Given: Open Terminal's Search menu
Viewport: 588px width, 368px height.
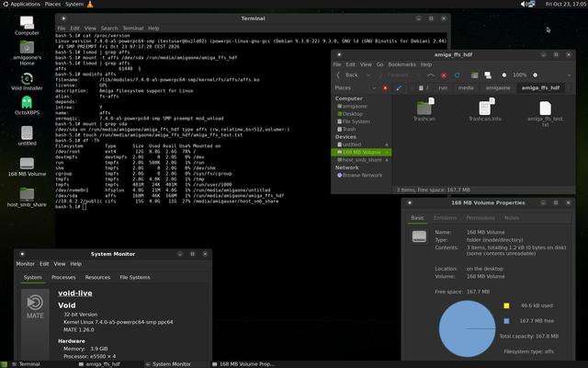Looking at the screenshot, I should (109, 29).
